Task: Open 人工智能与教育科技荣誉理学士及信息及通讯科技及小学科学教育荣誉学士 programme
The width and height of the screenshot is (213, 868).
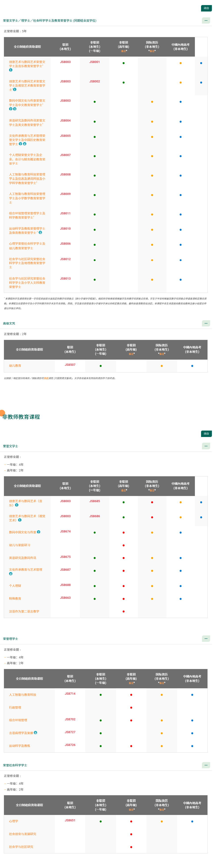Action: (27, 179)
